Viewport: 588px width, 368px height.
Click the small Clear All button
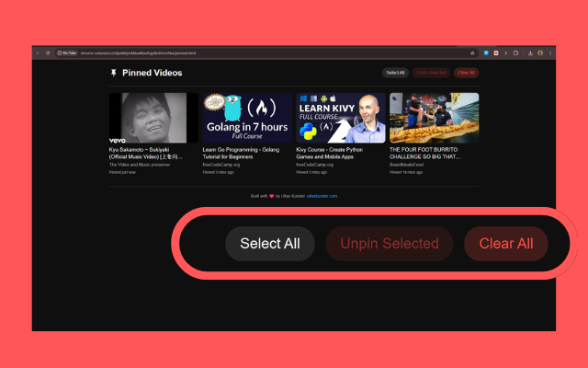point(466,73)
